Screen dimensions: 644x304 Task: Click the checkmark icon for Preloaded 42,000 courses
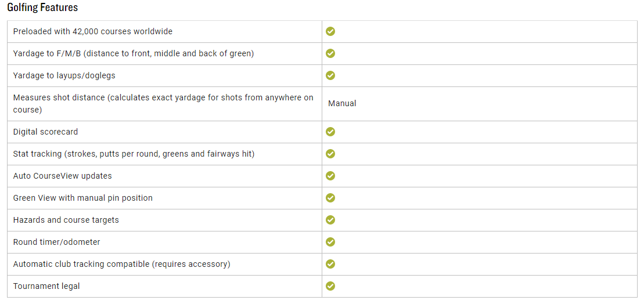330,31
